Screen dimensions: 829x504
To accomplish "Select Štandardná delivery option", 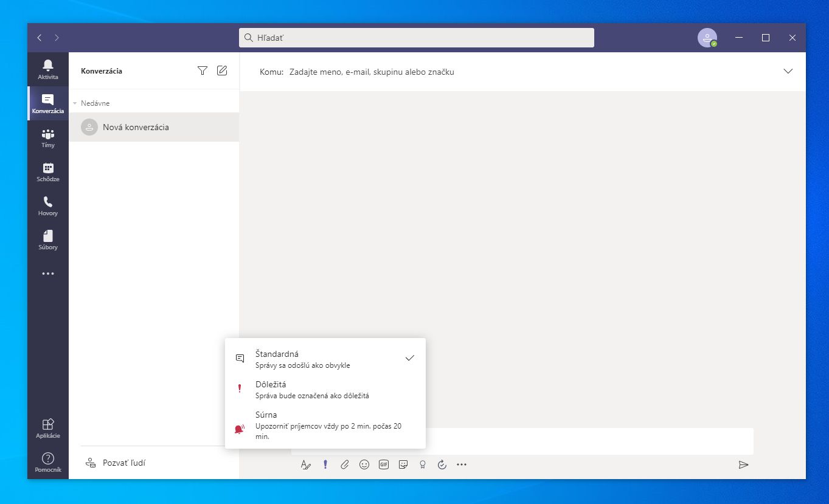I will point(325,359).
